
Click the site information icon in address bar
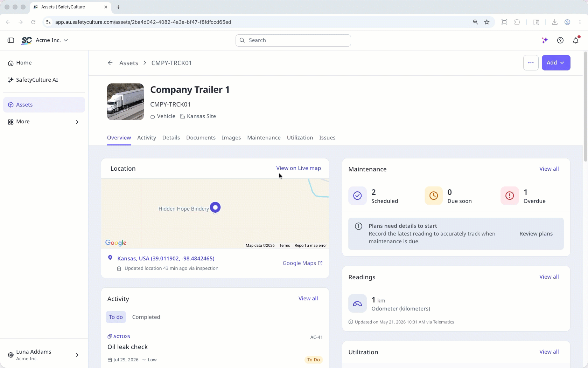[48, 22]
